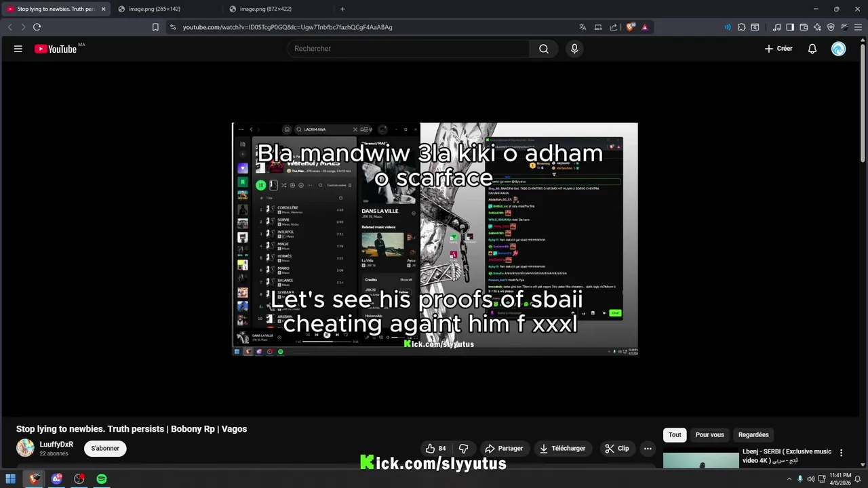The height and width of the screenshot is (488, 868).
Task: View site information next to the URL
Action: pyautogui.click(x=173, y=27)
